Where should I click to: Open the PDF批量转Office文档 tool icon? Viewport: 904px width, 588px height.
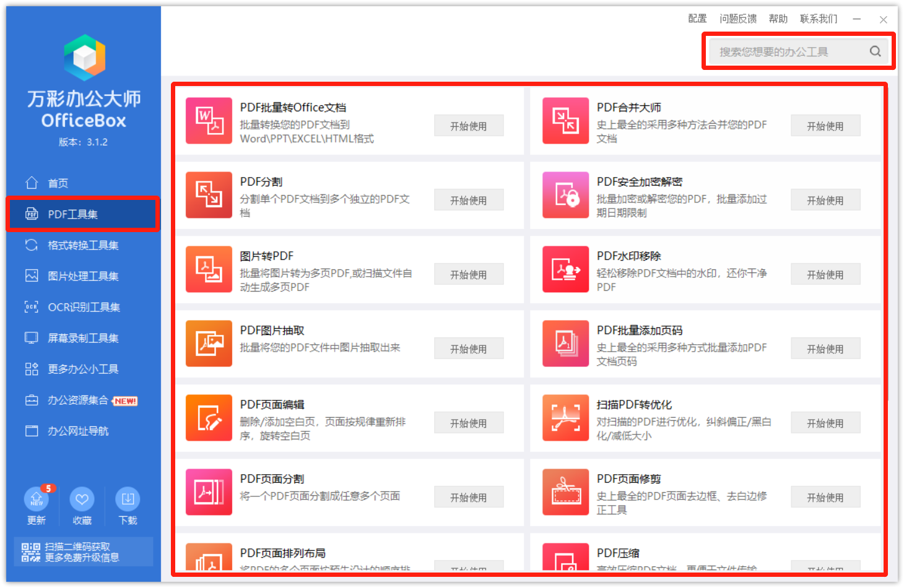click(209, 121)
